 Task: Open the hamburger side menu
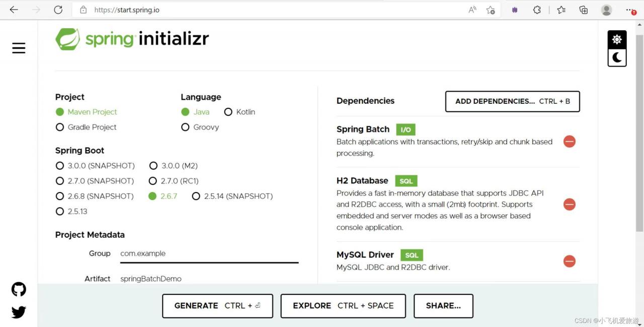pos(19,48)
